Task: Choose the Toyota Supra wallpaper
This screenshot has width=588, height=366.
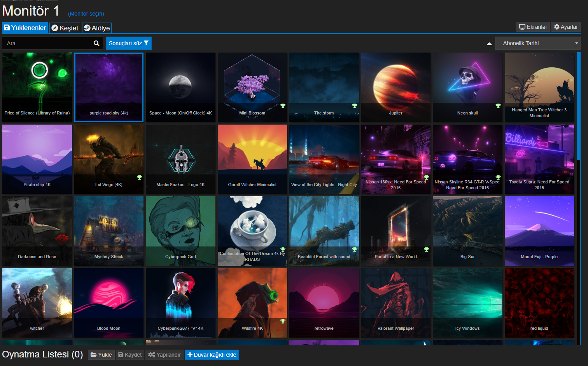Action: pyautogui.click(x=539, y=159)
